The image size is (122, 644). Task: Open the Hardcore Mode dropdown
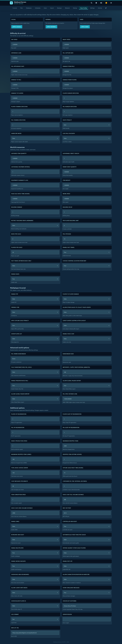pyautogui.click(x=35, y=138)
